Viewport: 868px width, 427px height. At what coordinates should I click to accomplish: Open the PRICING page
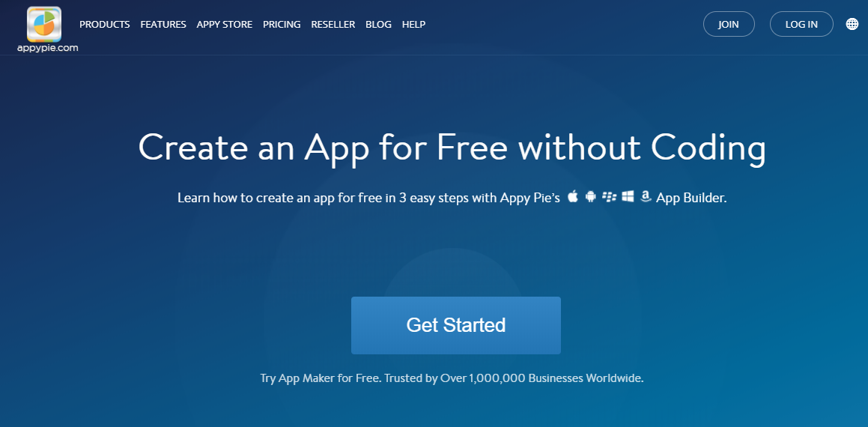tap(282, 25)
